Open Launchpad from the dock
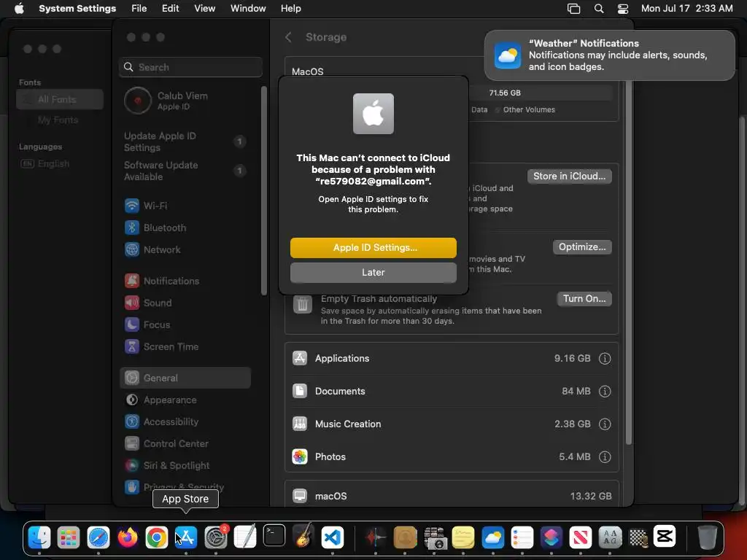The image size is (747, 560). pos(69,537)
